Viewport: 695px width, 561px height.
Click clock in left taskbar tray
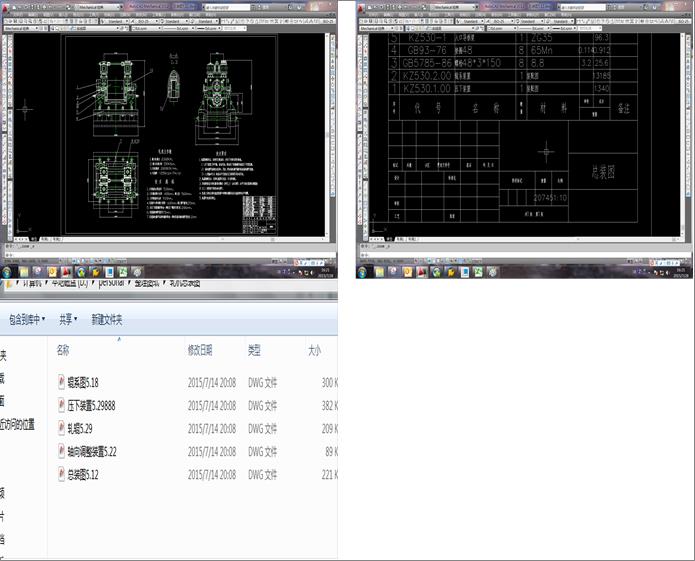pos(325,272)
